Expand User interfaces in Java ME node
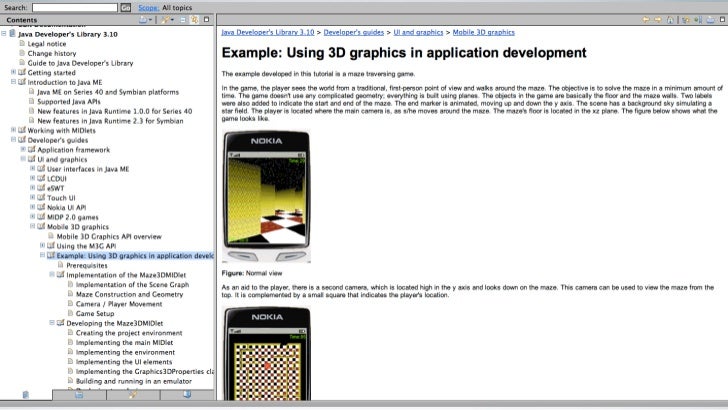728x410 pixels. (32, 169)
